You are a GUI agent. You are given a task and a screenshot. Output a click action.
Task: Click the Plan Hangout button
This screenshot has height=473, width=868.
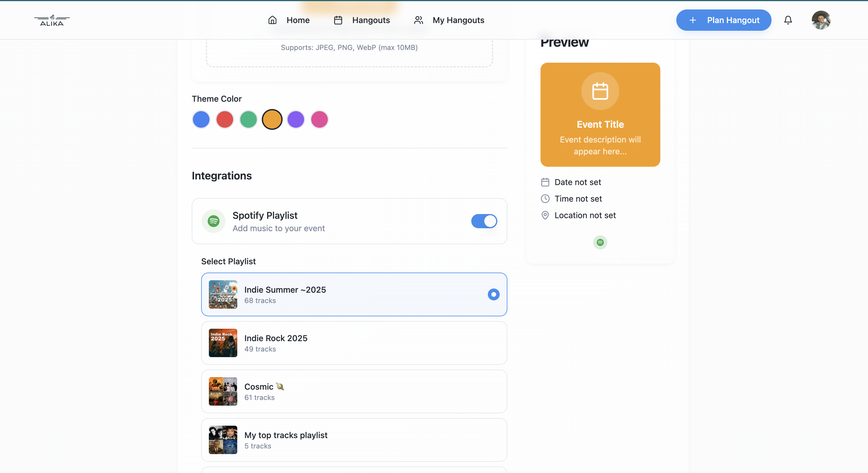[x=723, y=20]
